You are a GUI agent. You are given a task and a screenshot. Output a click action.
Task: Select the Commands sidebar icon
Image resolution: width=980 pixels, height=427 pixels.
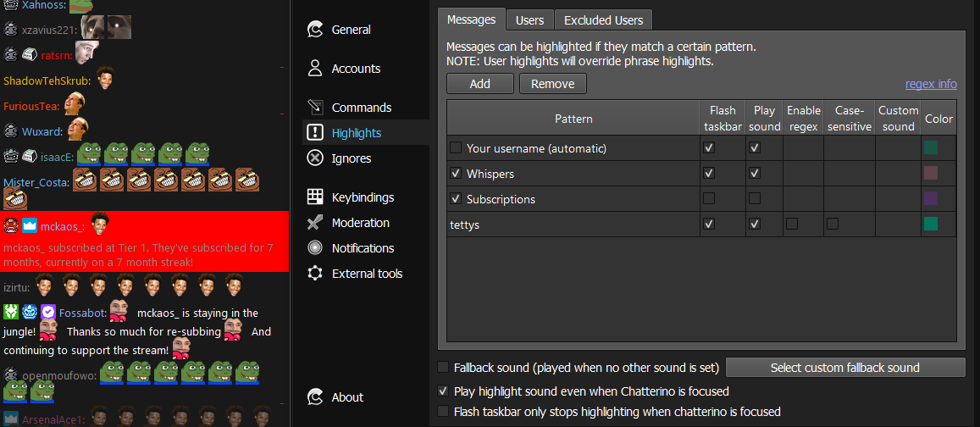tap(315, 107)
